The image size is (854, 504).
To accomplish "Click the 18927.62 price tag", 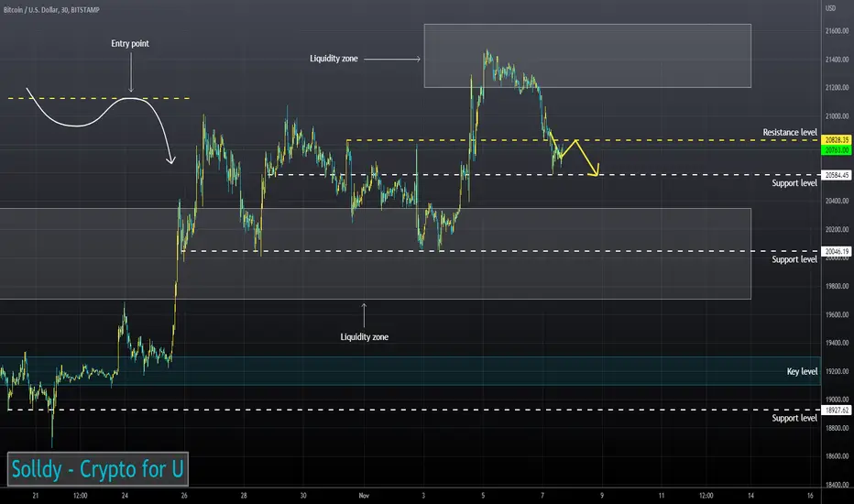I will [836, 410].
